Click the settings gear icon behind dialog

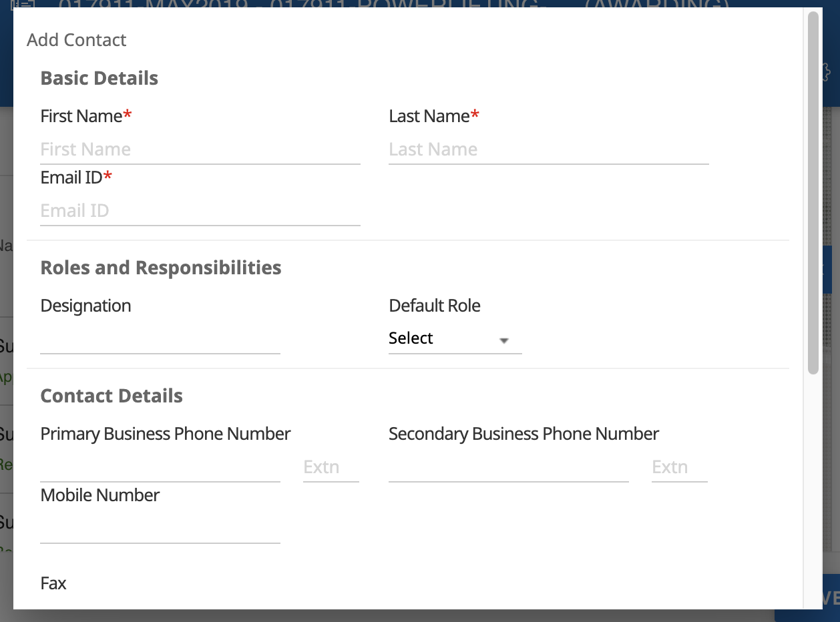[x=827, y=72]
